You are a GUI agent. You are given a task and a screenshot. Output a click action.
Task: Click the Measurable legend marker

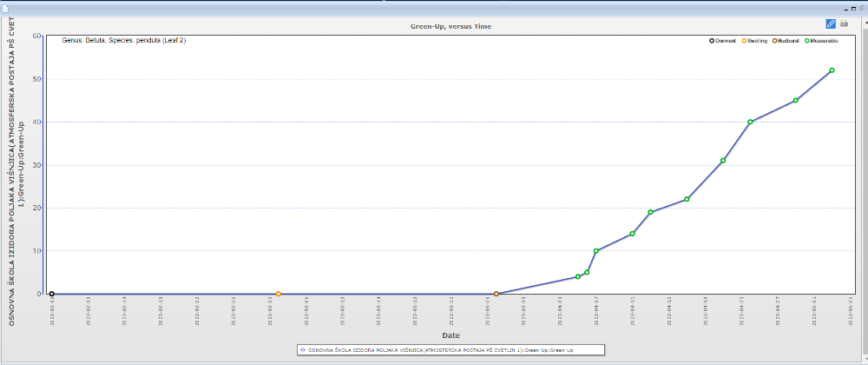coord(806,41)
